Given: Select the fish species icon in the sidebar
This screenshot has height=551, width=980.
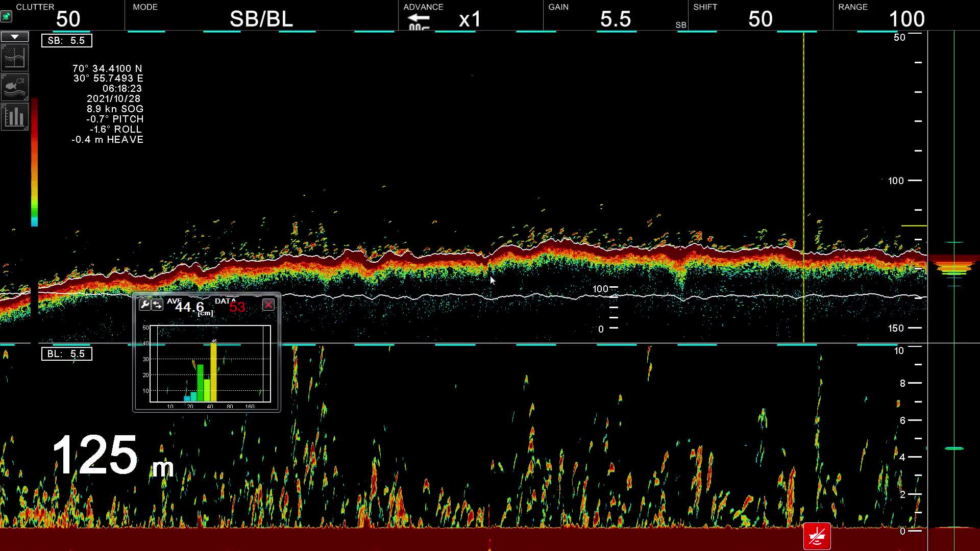Looking at the screenshot, I should [15, 87].
